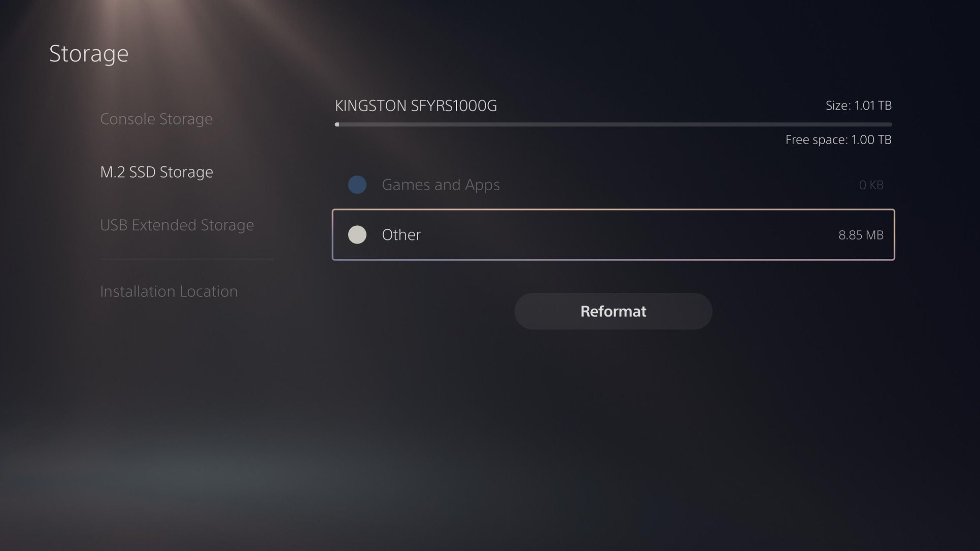Viewport: 980px width, 551px height.
Task: Click the Games and Apps label
Action: [x=441, y=185]
